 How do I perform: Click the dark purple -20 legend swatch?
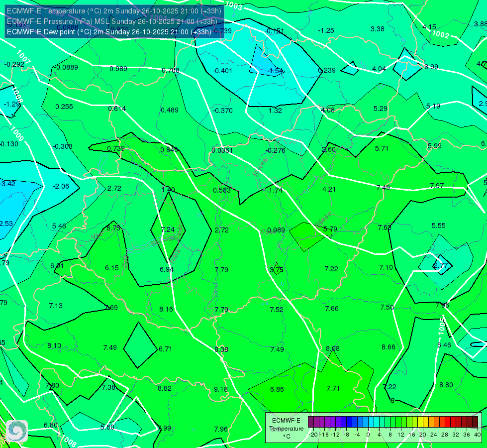[310, 422]
